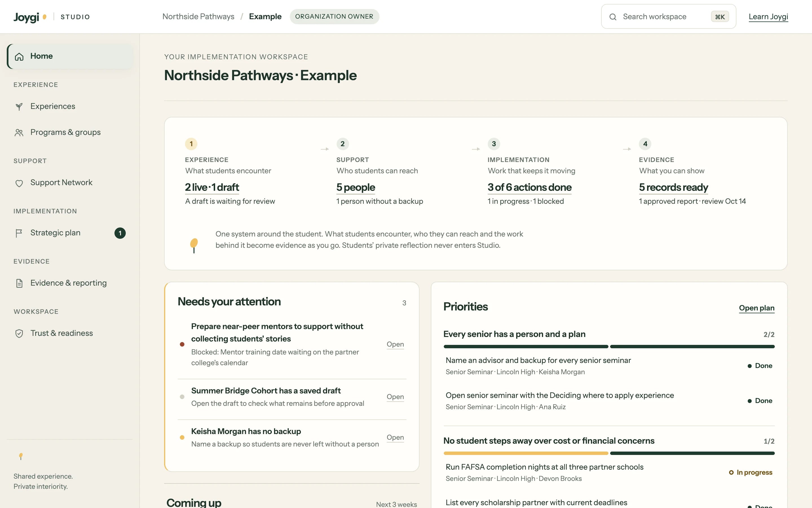The image size is (812, 508).
Task: Open the '2 live · 1 draft' link
Action: pyautogui.click(x=212, y=187)
